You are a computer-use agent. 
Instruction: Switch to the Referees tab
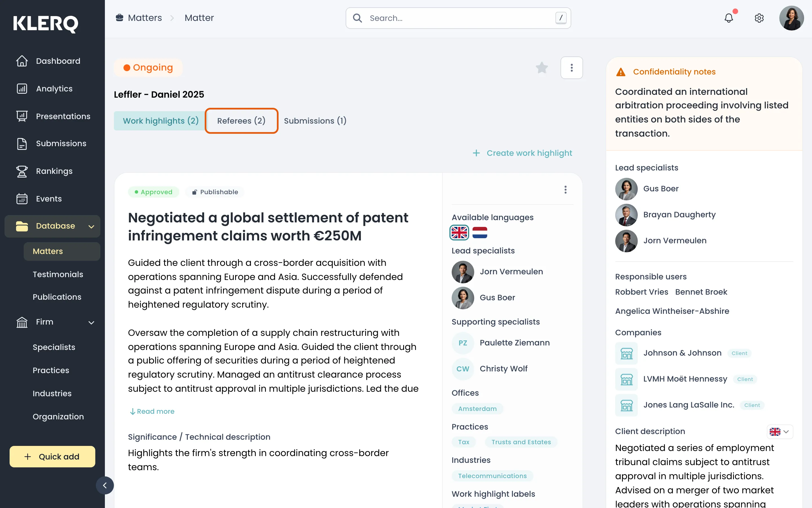[x=241, y=121]
